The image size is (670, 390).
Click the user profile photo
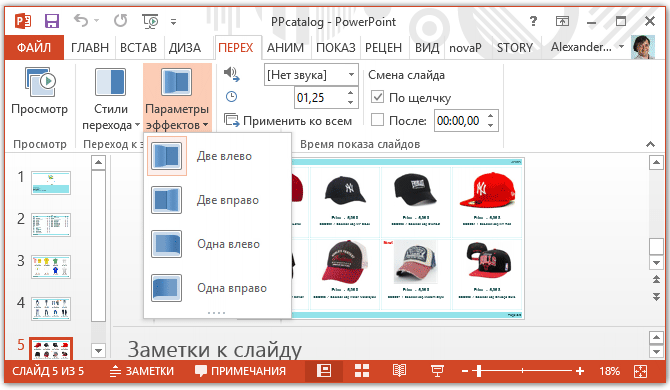coord(643,47)
